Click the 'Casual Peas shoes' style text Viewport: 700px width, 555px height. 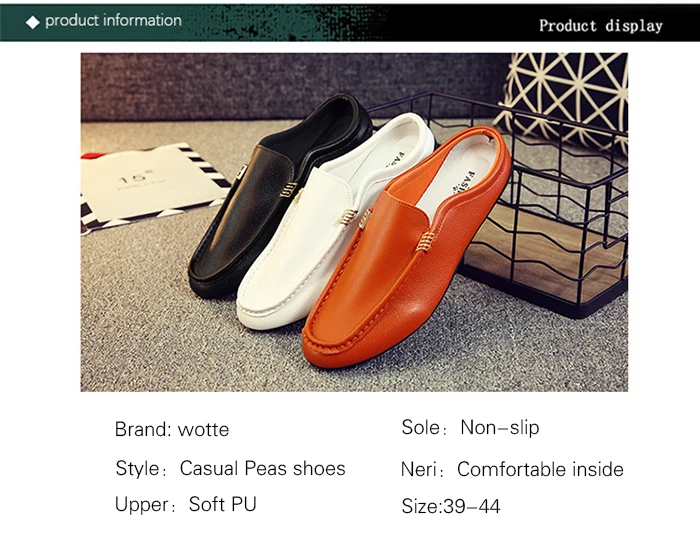click(x=262, y=468)
